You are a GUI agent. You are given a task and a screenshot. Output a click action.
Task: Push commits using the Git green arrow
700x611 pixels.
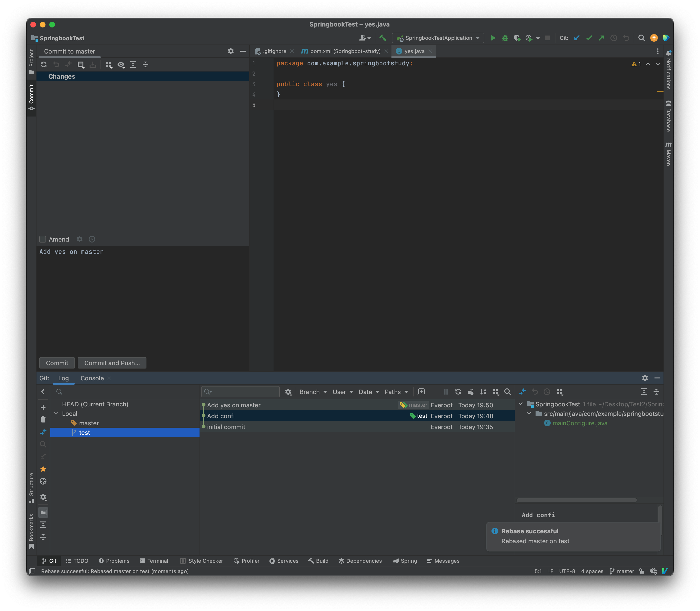tap(601, 38)
